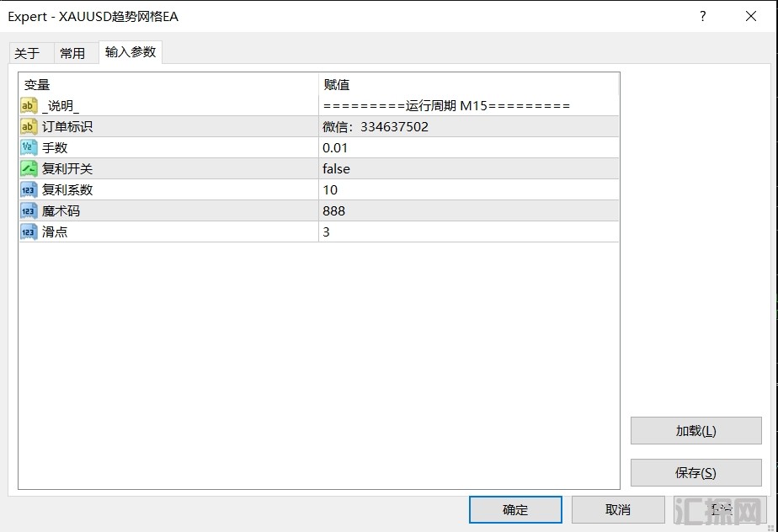Click the integer icon beside 复利系数
This screenshot has height=532, width=778.
pos(29,189)
